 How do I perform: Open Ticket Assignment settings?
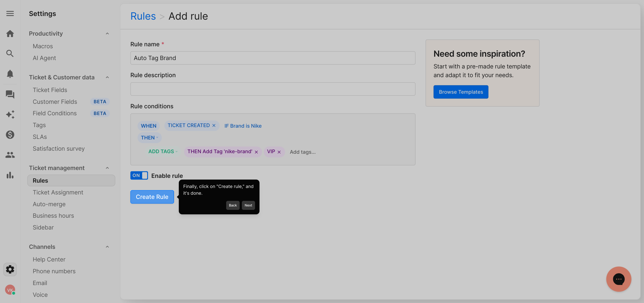pos(58,192)
